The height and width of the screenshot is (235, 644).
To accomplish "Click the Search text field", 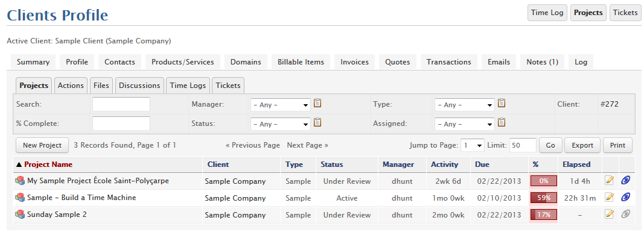I will (x=121, y=104).
